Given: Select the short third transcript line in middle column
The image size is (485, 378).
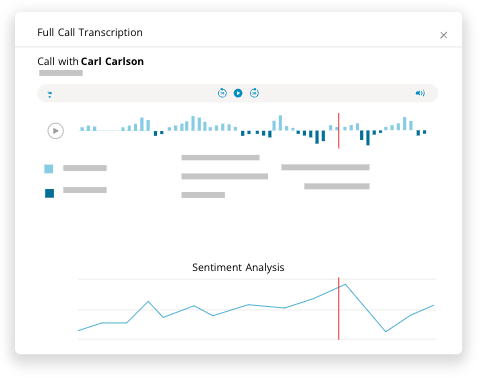Looking at the screenshot, I should tap(203, 195).
